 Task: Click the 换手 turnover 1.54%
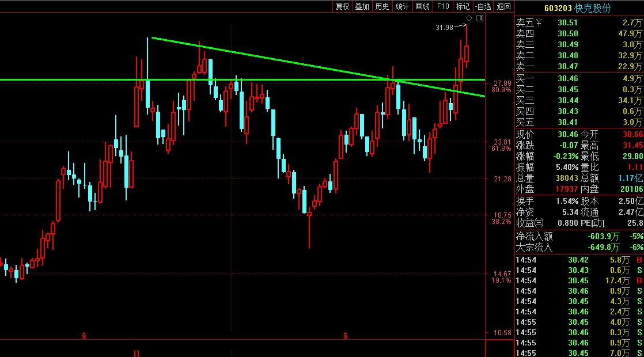point(567,202)
